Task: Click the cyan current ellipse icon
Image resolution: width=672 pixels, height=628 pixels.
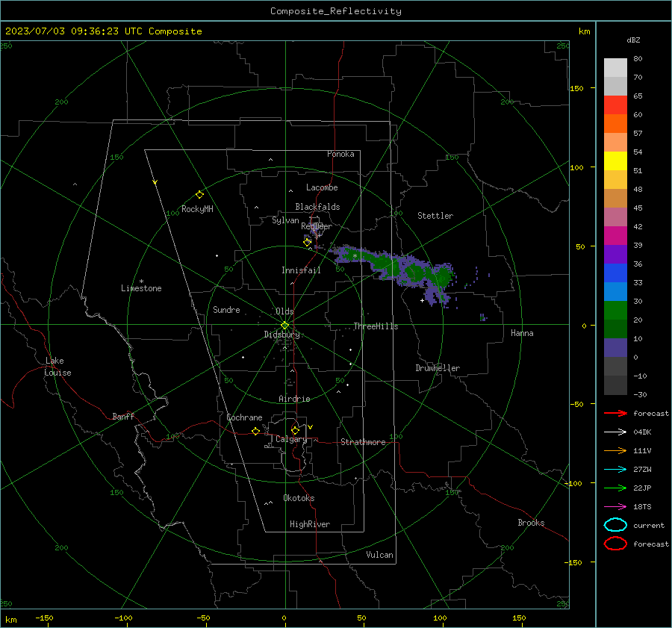Action: point(615,525)
